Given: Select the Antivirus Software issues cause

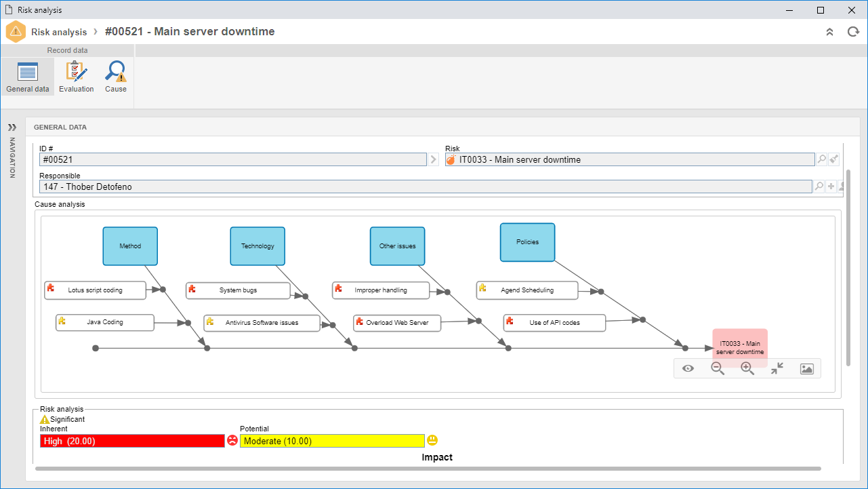Looking at the screenshot, I should click(262, 323).
